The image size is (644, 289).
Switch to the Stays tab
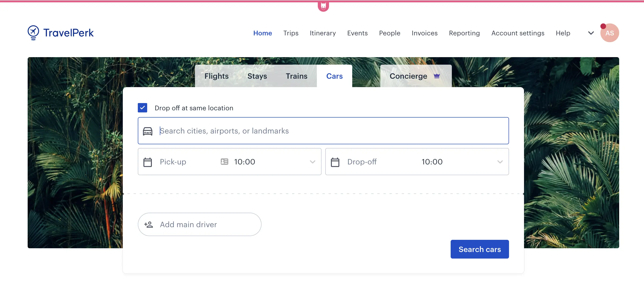pos(257,76)
